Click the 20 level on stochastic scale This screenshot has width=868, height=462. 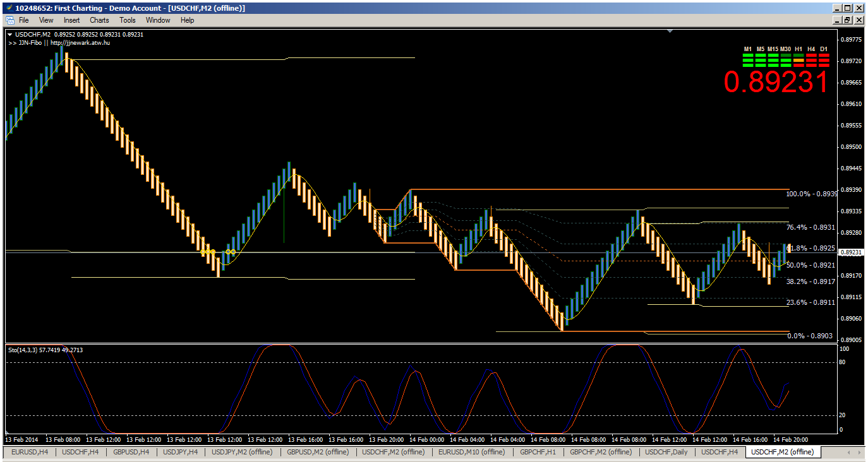coord(842,415)
